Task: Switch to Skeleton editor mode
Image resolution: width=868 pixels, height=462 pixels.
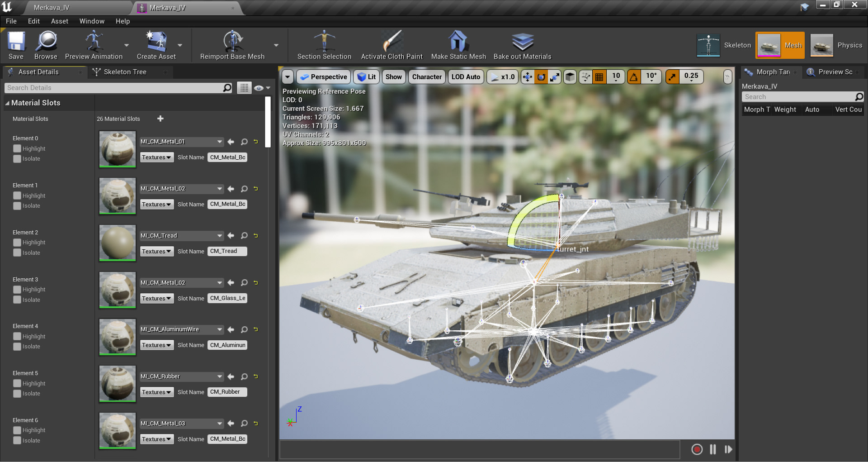Action: pos(724,45)
